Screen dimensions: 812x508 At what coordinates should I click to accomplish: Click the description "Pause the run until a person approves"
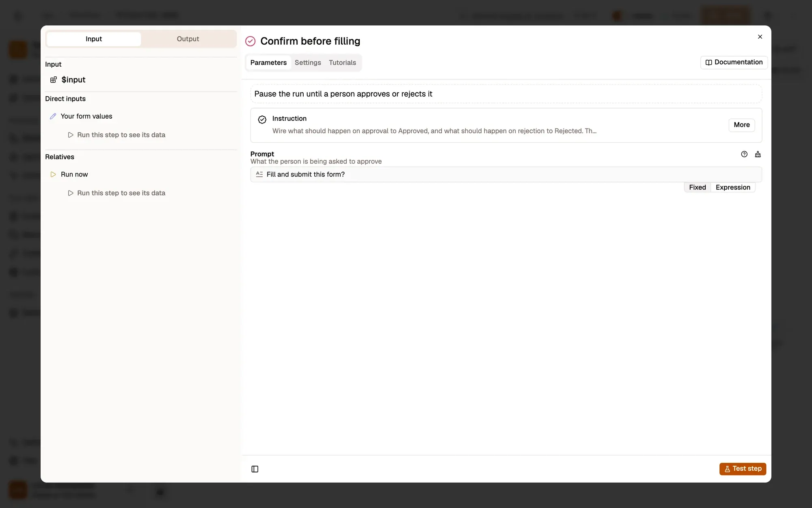pyautogui.click(x=343, y=94)
